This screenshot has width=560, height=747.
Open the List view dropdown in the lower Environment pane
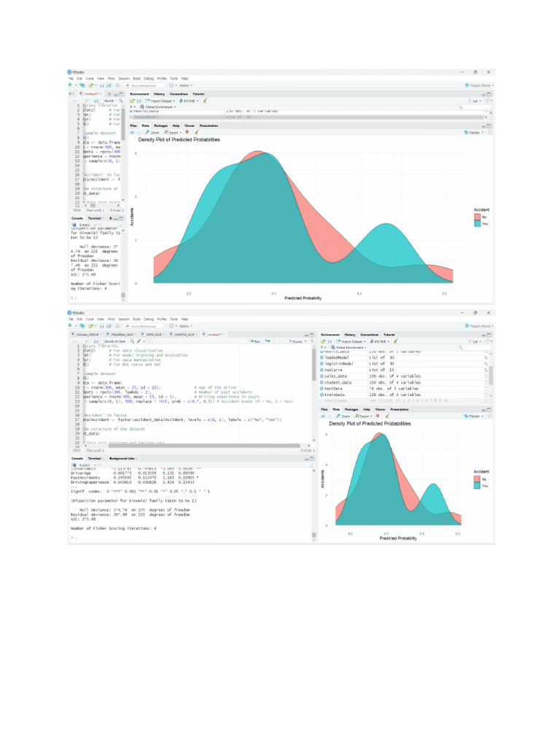475,341
